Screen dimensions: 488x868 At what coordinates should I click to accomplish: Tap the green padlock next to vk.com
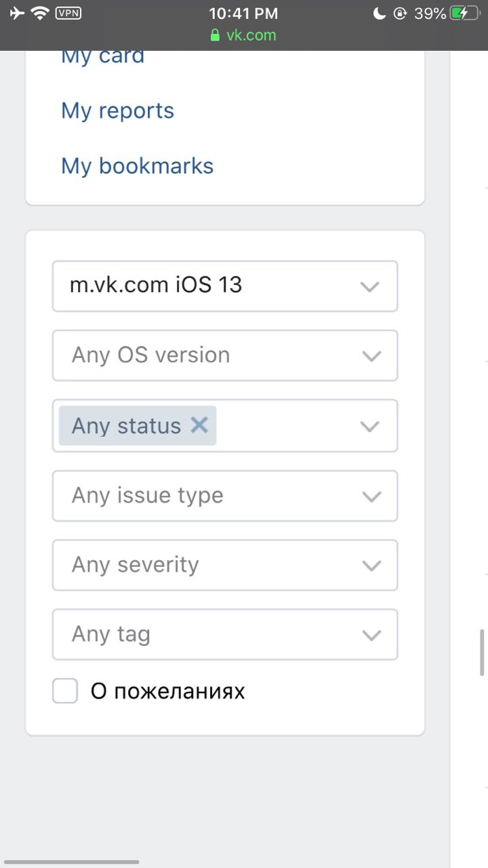[x=216, y=35]
